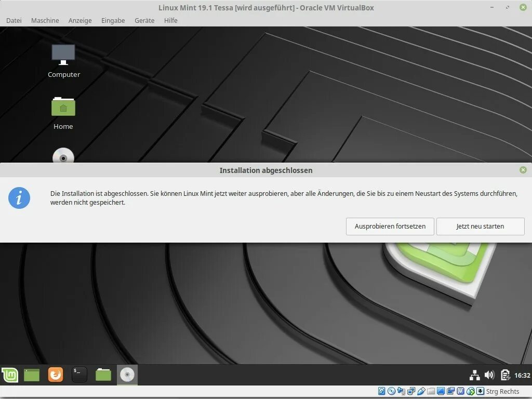Click VirtualBox hard disk activity indicator
This screenshot has width=532, height=399.
click(x=382, y=391)
